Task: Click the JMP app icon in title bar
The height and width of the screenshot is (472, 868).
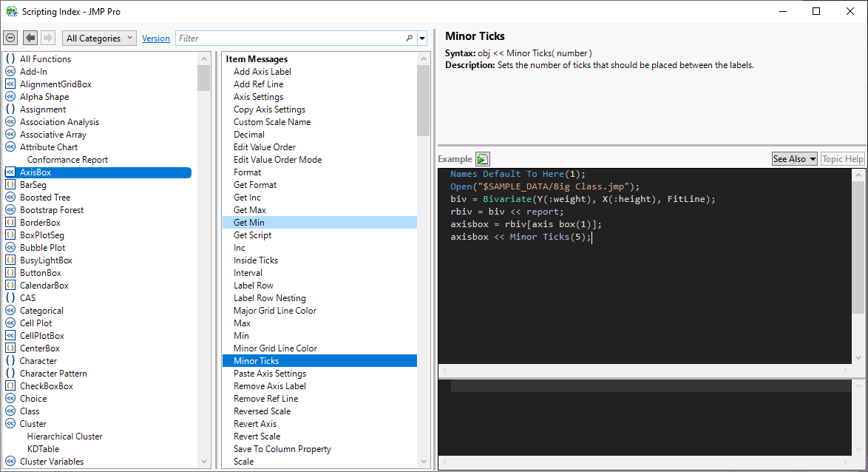Action: [x=12, y=11]
